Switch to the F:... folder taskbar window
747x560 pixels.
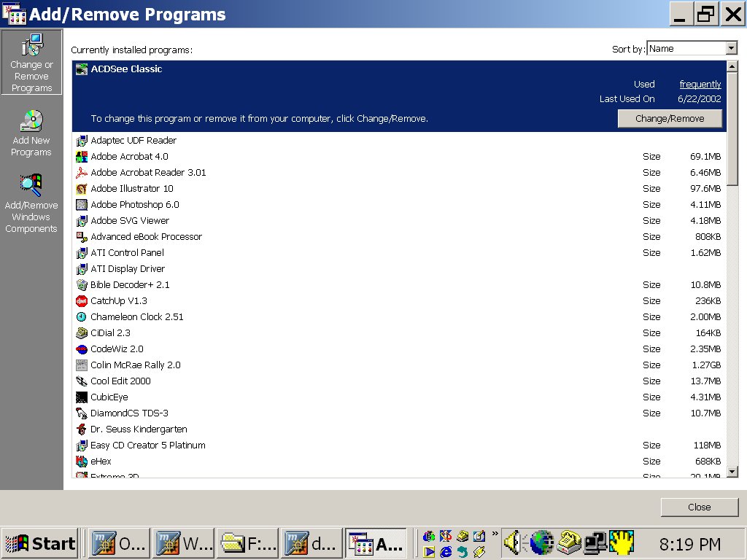[247, 543]
